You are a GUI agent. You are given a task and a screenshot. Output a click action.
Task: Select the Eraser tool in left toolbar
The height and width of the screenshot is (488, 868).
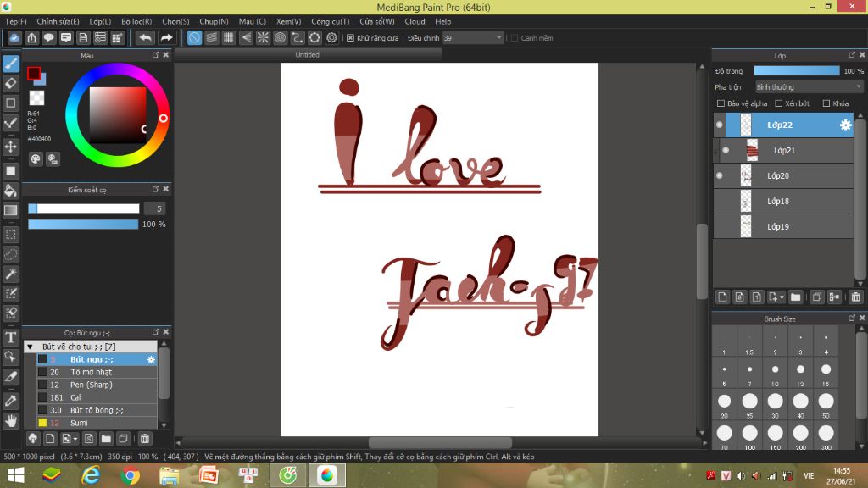(x=11, y=83)
